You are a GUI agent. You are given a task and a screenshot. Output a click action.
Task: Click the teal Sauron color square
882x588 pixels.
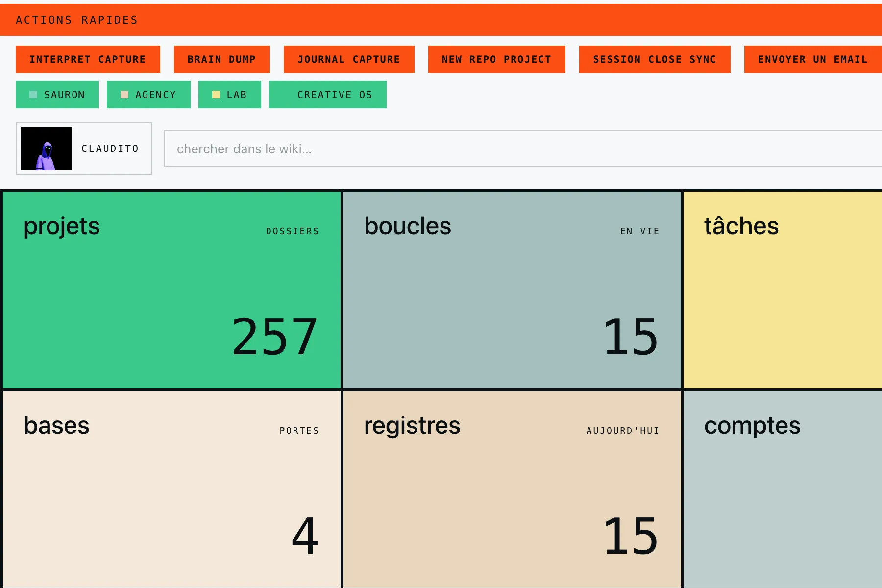(33, 95)
